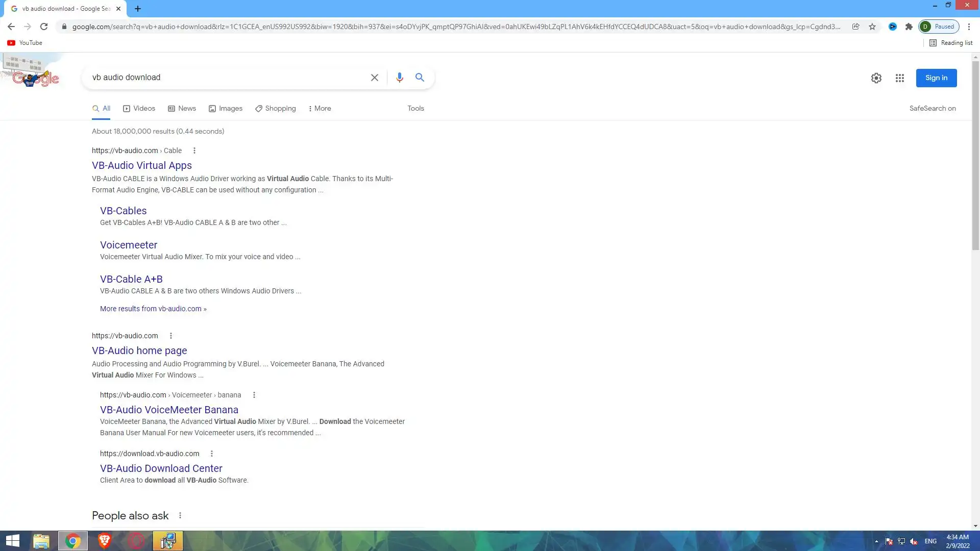Open VB-Audio Download Center link
The width and height of the screenshot is (980, 551).
(x=161, y=468)
